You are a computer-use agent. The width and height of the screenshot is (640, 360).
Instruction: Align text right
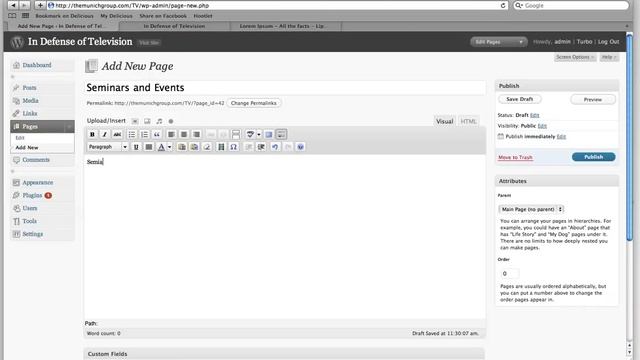point(196,134)
